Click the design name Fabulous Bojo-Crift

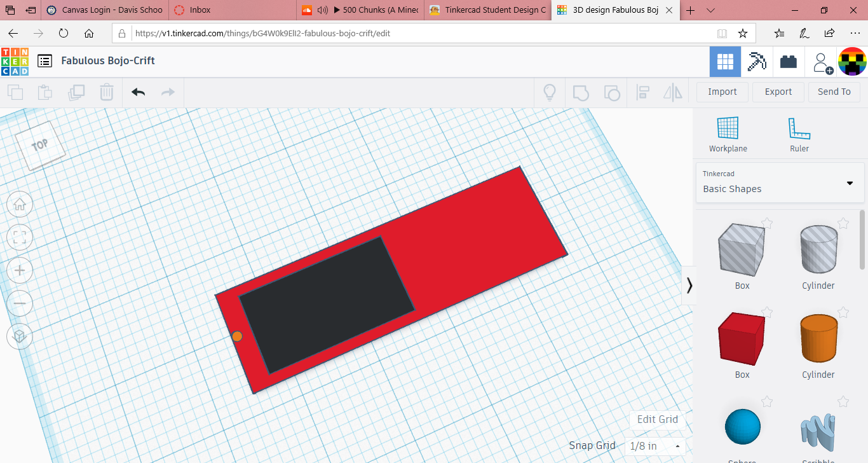(x=108, y=61)
